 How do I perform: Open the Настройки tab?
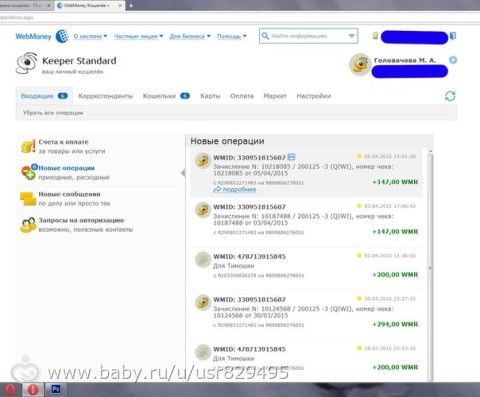click(x=314, y=96)
